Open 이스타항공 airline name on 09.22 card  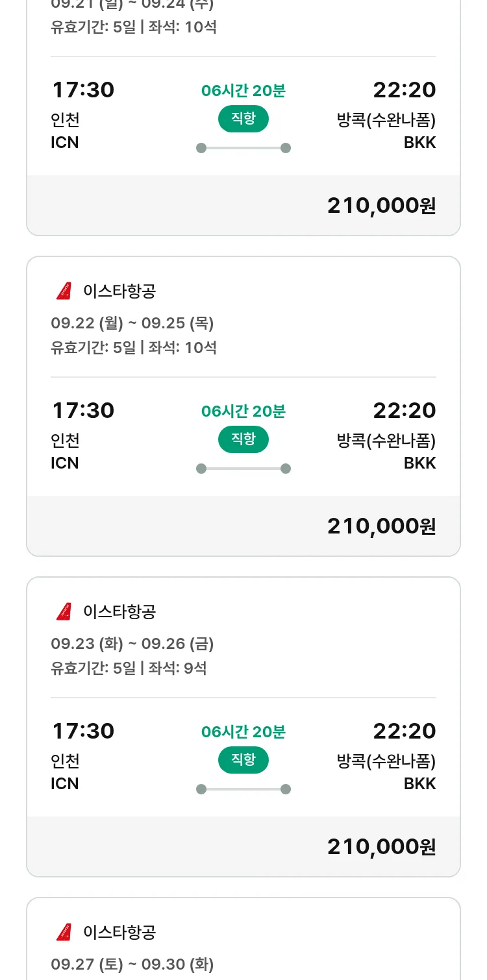coord(119,291)
